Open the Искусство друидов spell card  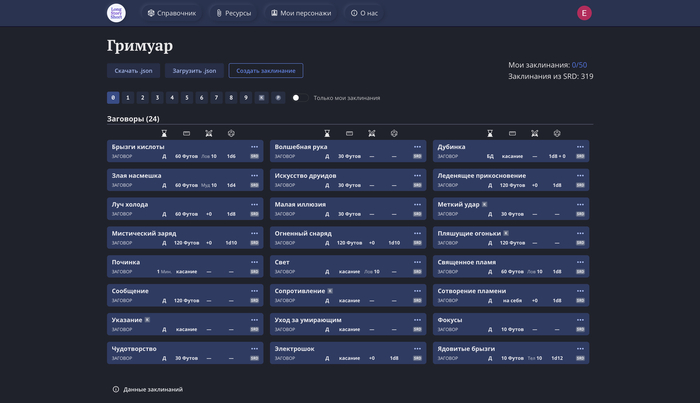[348, 180]
